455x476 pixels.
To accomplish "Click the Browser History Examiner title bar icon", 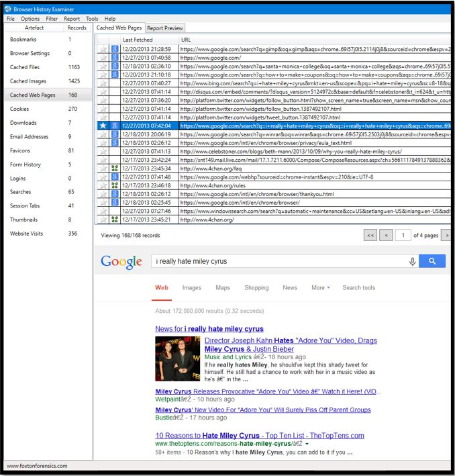I will coord(8,9).
